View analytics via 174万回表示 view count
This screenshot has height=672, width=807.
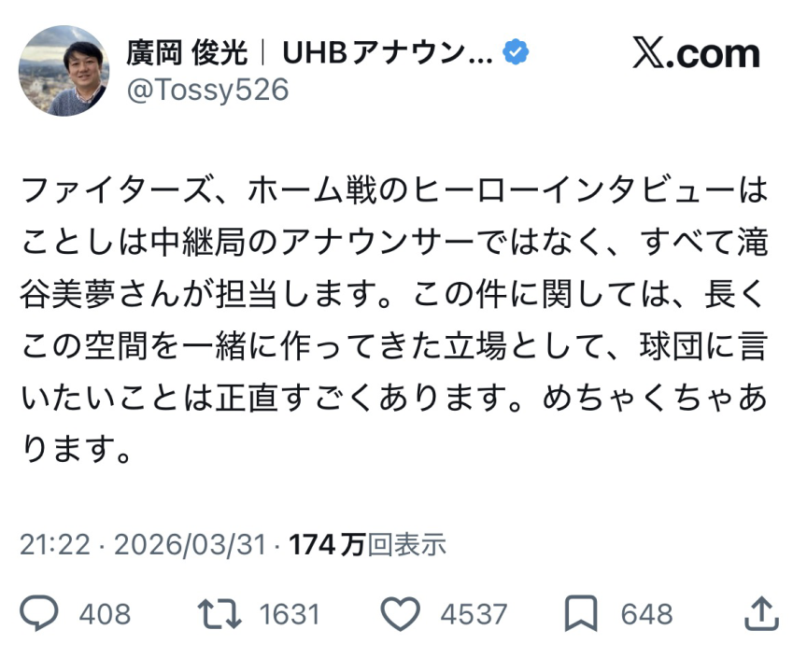(x=368, y=544)
